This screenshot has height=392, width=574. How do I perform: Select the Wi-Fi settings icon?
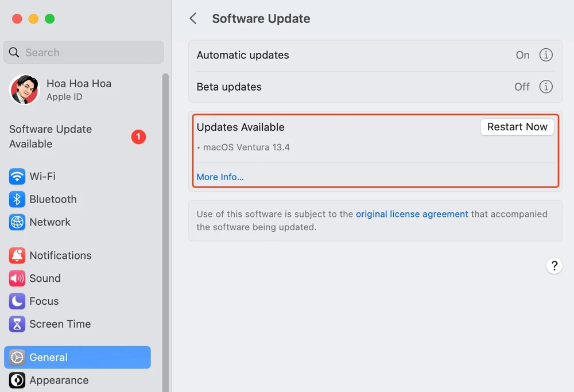coord(17,176)
